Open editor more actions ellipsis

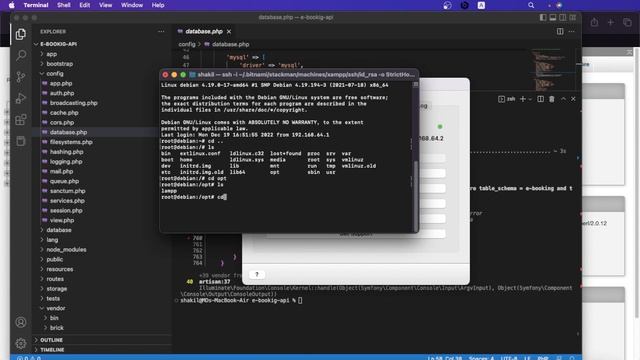click(x=571, y=31)
